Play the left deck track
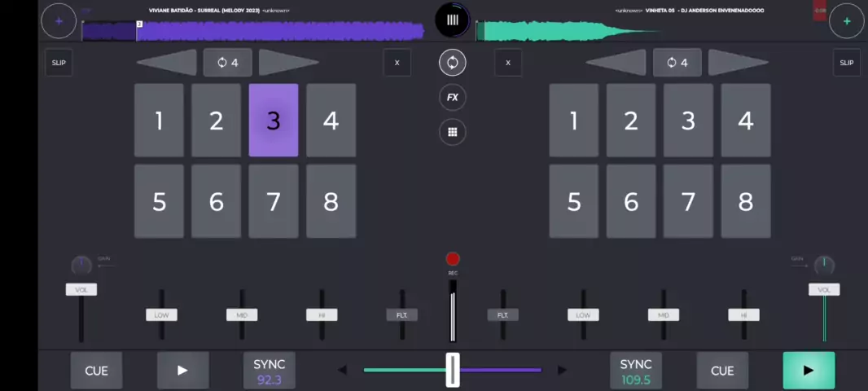 coord(182,371)
